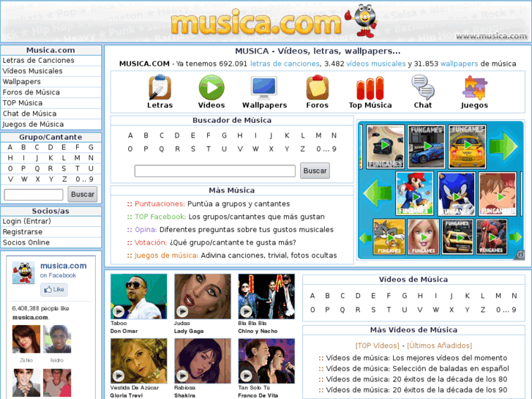This screenshot has width=532, height=399.
Task: Open the Juegos puzzle piece icon
Action: point(474,87)
